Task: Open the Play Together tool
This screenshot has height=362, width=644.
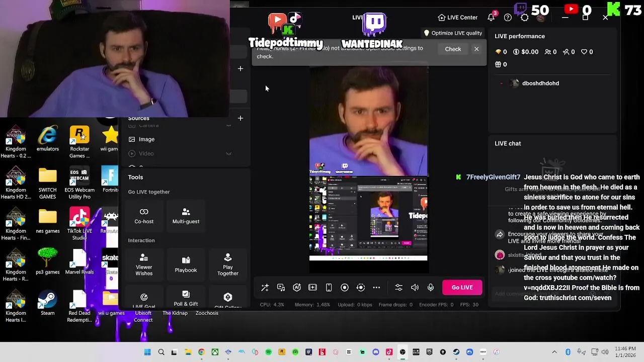Action: [228, 264]
